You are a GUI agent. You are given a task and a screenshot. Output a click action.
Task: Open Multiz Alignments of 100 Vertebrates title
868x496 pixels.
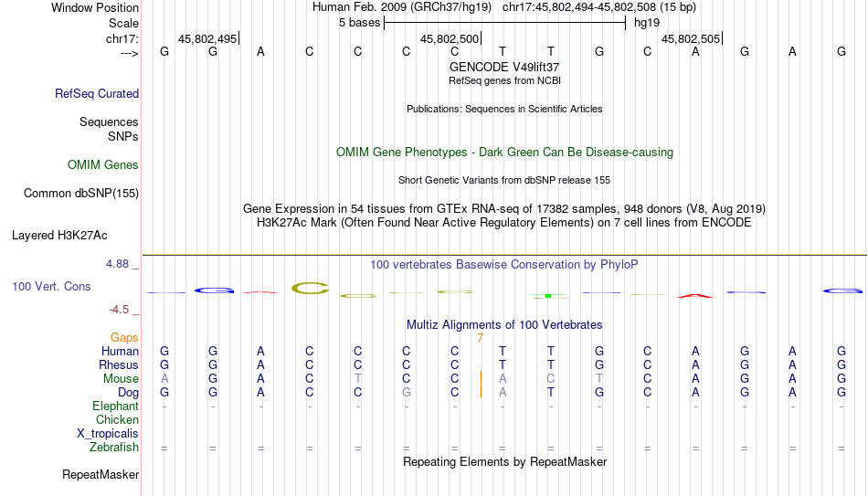click(504, 325)
